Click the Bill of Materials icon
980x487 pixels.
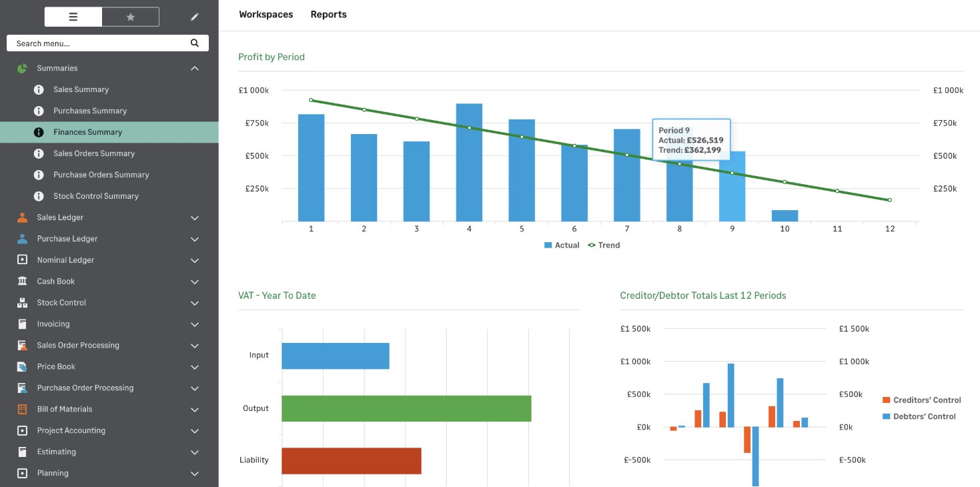(23, 410)
